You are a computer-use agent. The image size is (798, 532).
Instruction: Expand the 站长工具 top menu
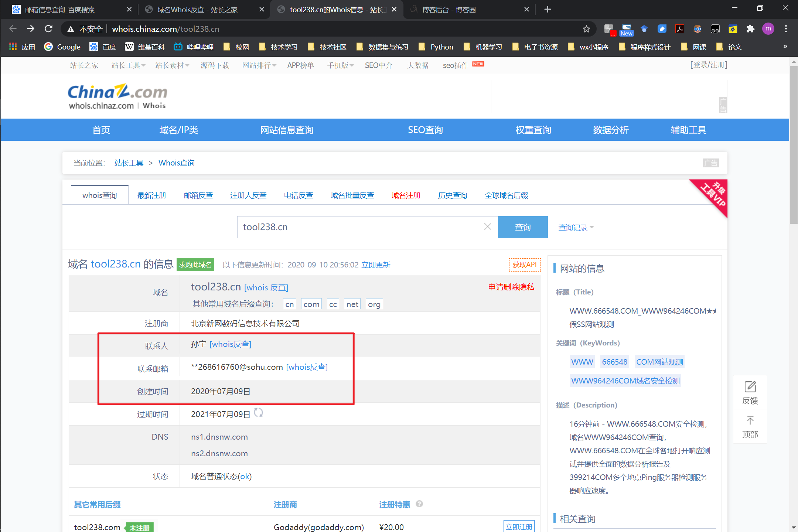tap(128, 65)
